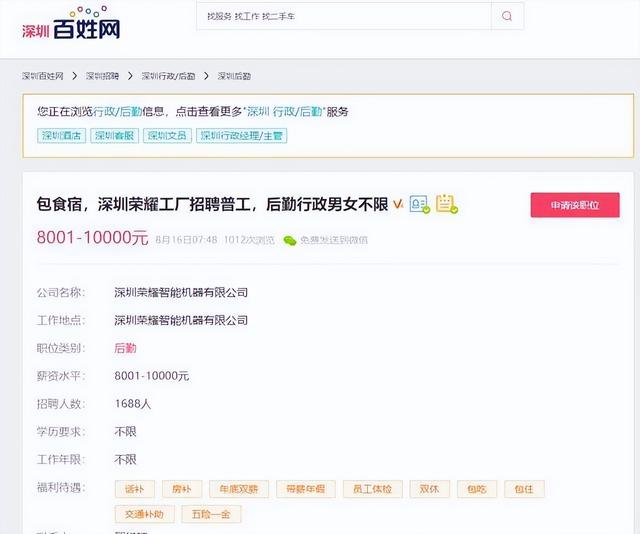Image resolution: width=640 pixels, height=534 pixels.
Task: Click the 年底双薪 benefit tag
Action: (239, 489)
